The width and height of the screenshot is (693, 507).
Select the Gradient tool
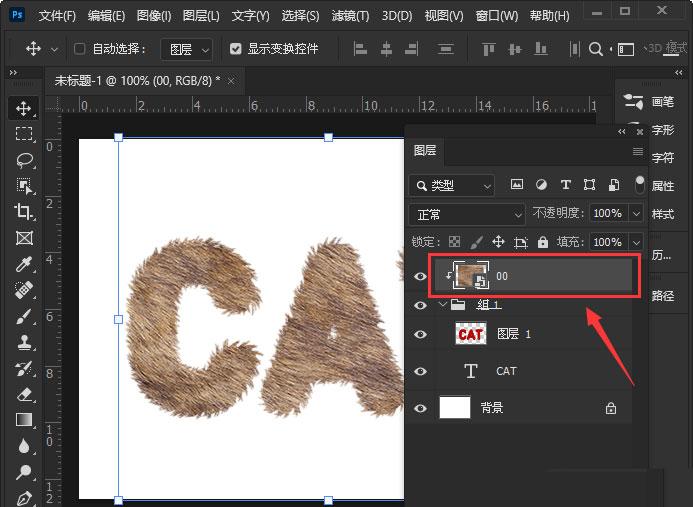click(x=23, y=419)
